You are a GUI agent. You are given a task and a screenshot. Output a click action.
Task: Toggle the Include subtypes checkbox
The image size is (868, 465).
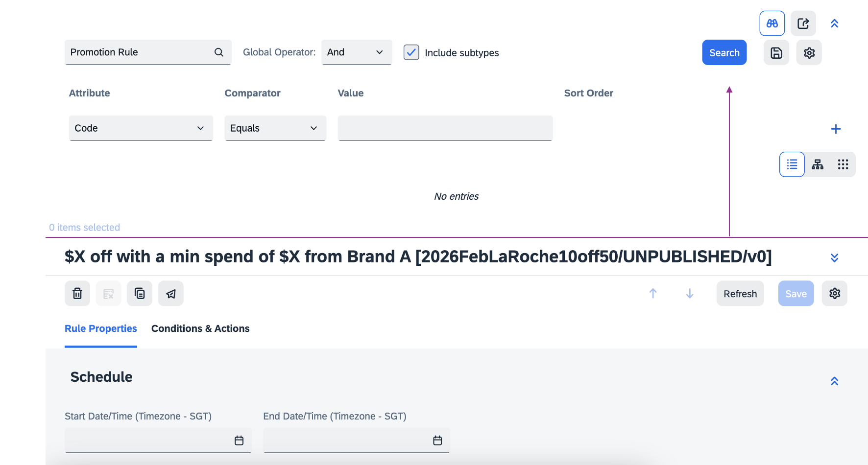(411, 52)
